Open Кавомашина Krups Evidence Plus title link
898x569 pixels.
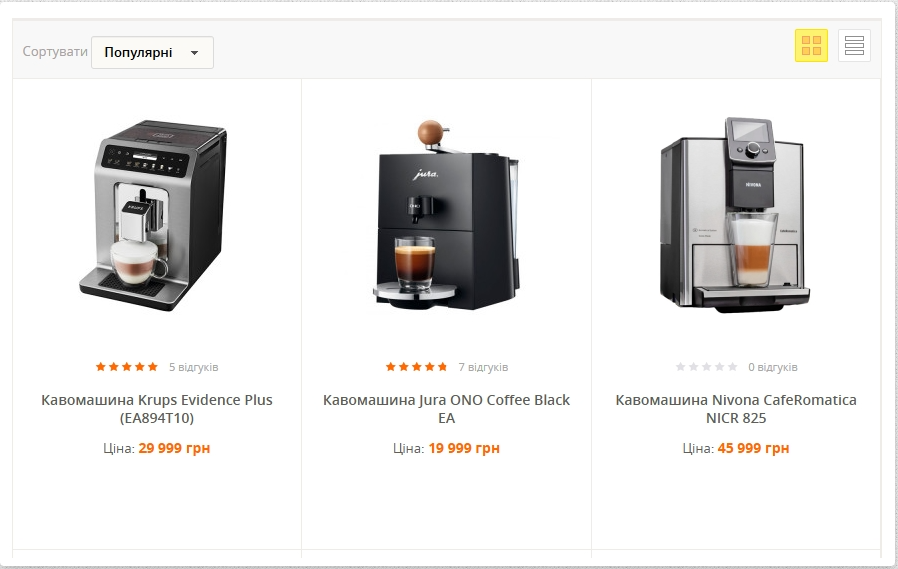point(157,409)
